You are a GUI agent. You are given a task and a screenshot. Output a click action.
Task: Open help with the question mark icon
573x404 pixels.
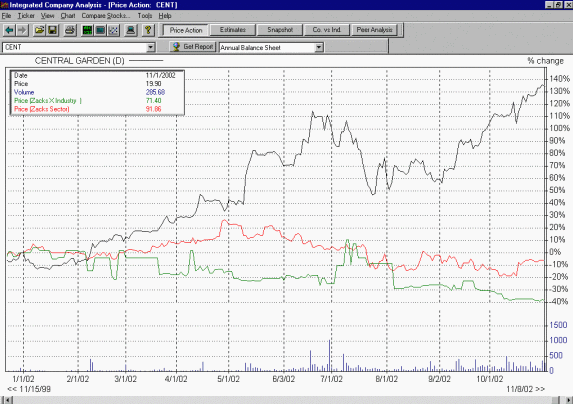pyautogui.click(x=148, y=30)
